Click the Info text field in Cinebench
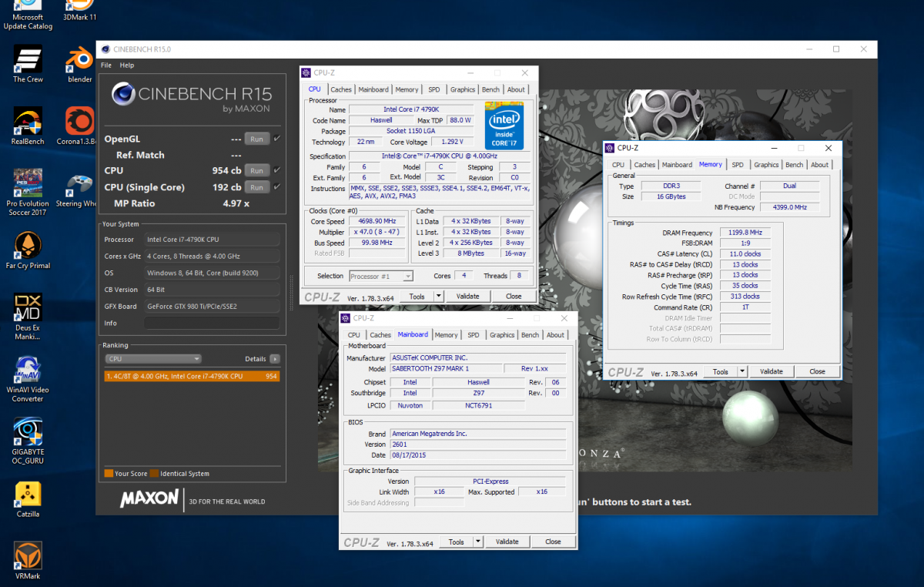 212,323
